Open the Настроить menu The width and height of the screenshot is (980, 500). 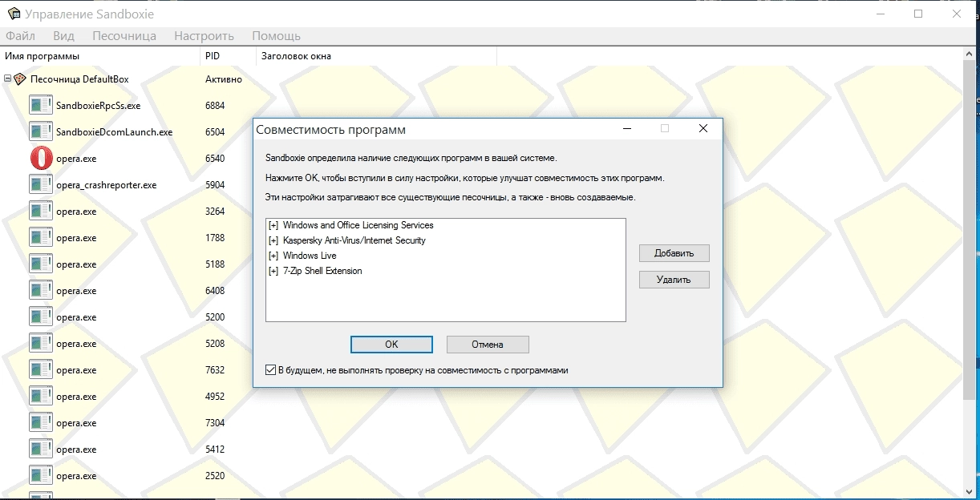pos(204,35)
